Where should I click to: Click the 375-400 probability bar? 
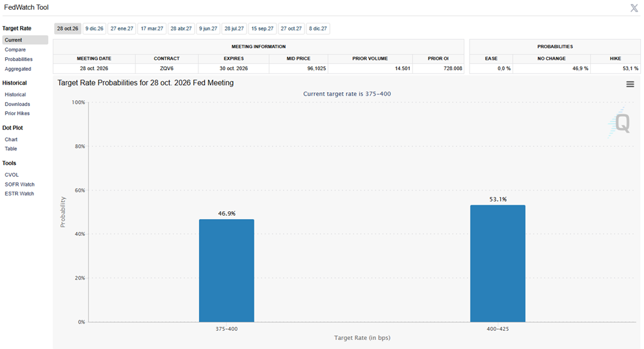click(227, 270)
